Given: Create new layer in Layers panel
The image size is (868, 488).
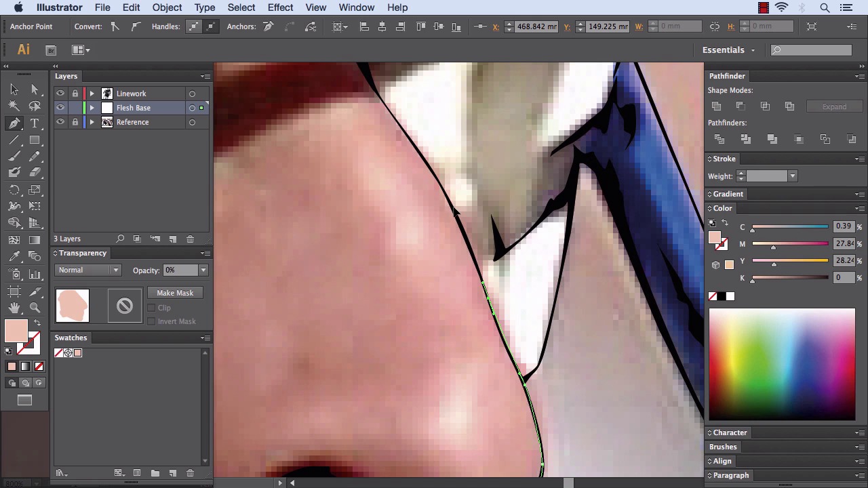Looking at the screenshot, I should (x=172, y=239).
